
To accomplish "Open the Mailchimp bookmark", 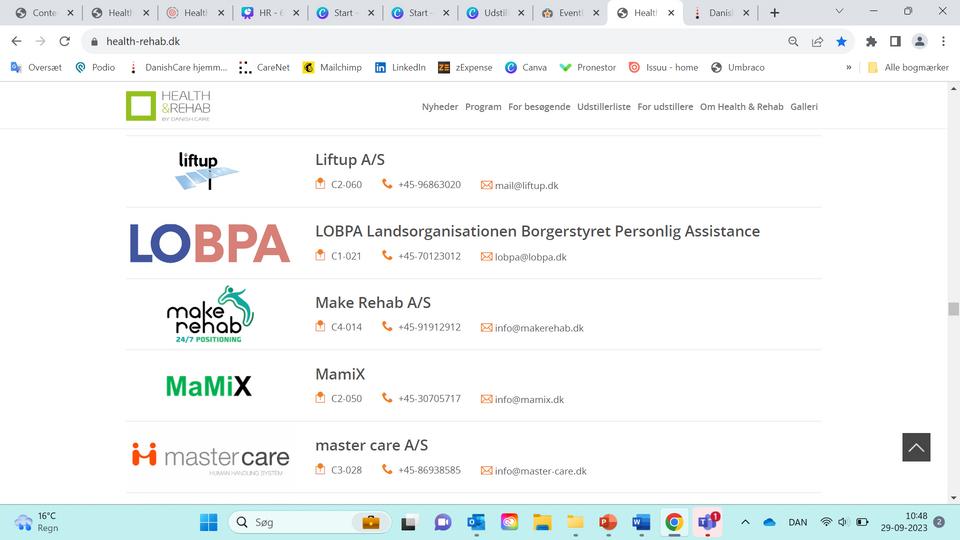I will (x=332, y=67).
